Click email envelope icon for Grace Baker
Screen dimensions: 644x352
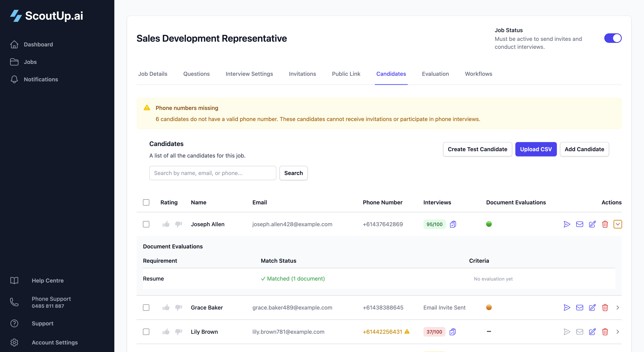pos(579,308)
